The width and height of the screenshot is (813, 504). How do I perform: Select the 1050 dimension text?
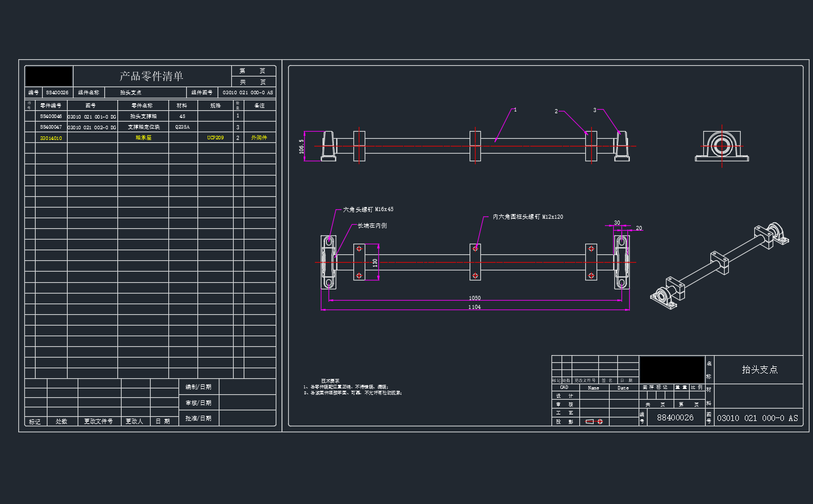point(474,298)
